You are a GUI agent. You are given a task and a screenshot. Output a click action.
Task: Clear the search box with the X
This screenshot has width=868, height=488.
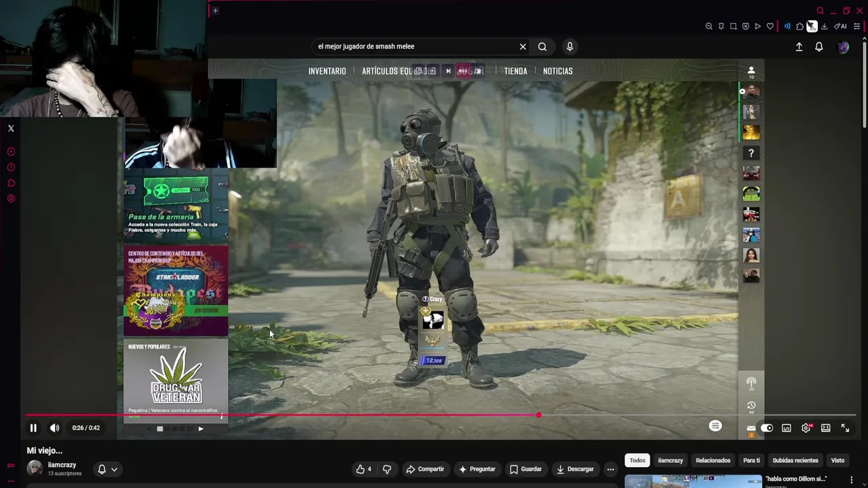coord(523,47)
